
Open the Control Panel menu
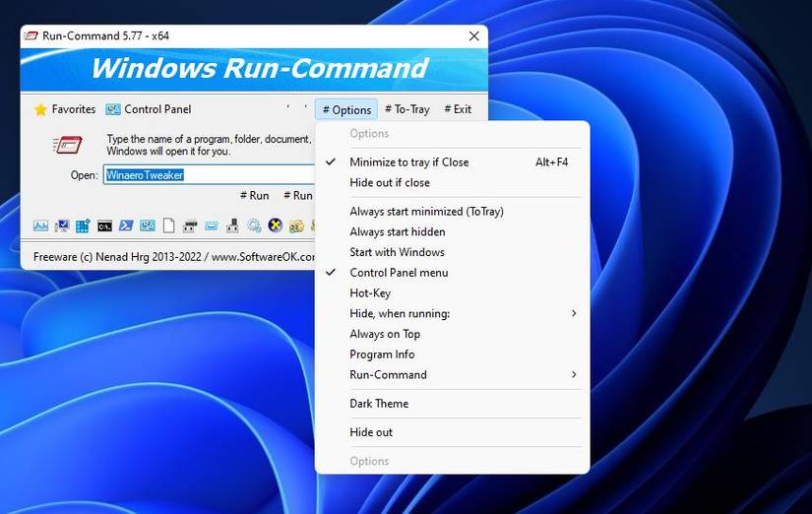(x=149, y=109)
